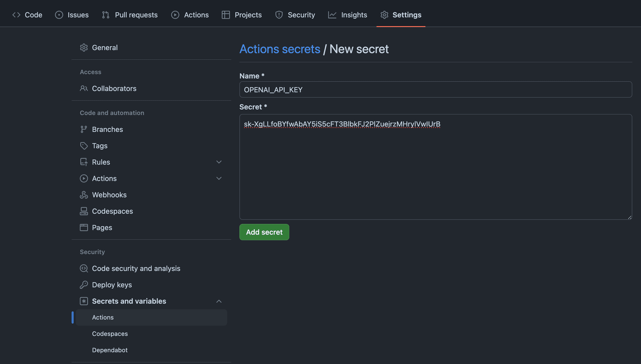Open the Issues tab
Image resolution: width=641 pixels, height=364 pixels.
pos(72,15)
